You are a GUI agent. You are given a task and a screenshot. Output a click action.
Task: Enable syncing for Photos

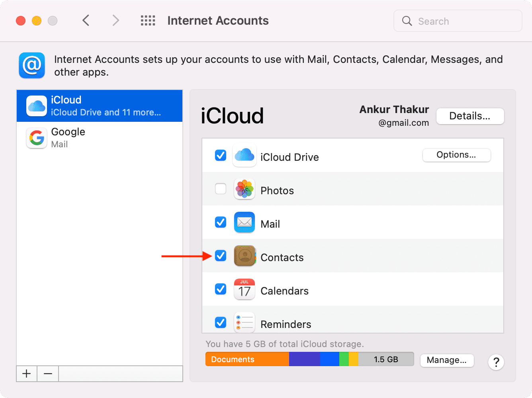tap(220, 189)
